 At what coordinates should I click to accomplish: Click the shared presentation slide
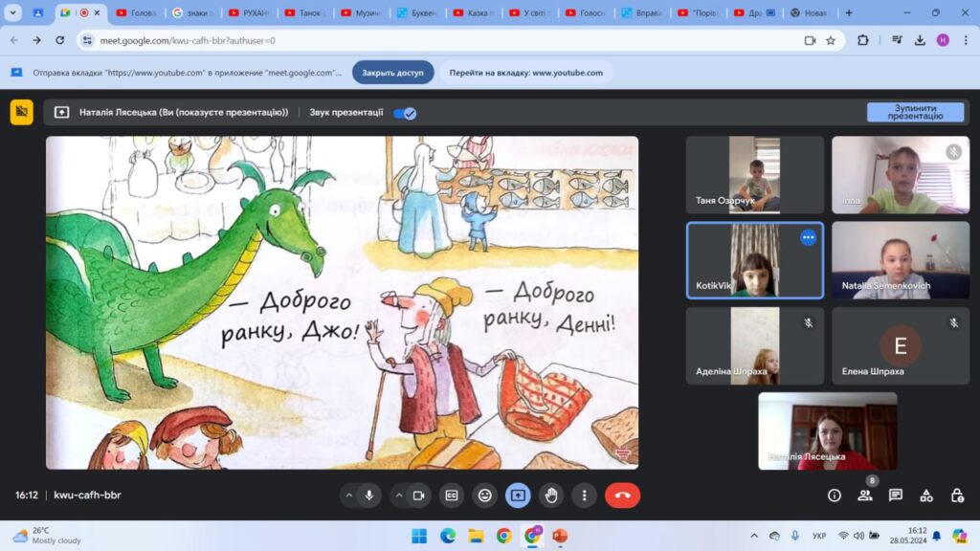(342, 302)
